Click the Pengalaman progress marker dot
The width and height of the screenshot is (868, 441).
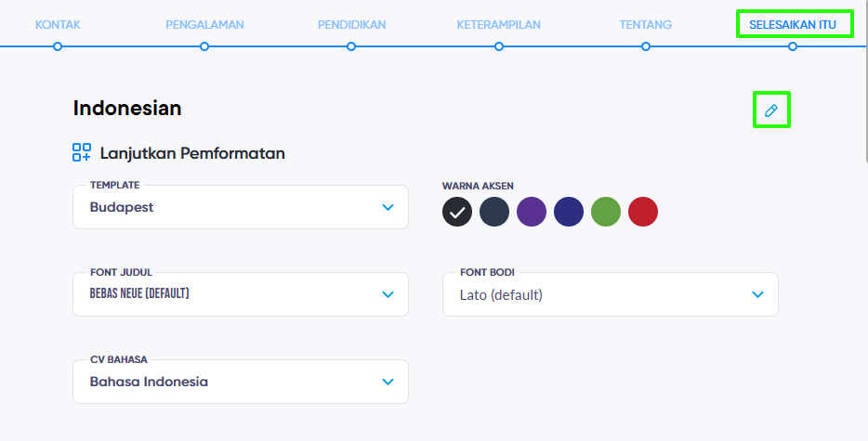[x=204, y=46]
